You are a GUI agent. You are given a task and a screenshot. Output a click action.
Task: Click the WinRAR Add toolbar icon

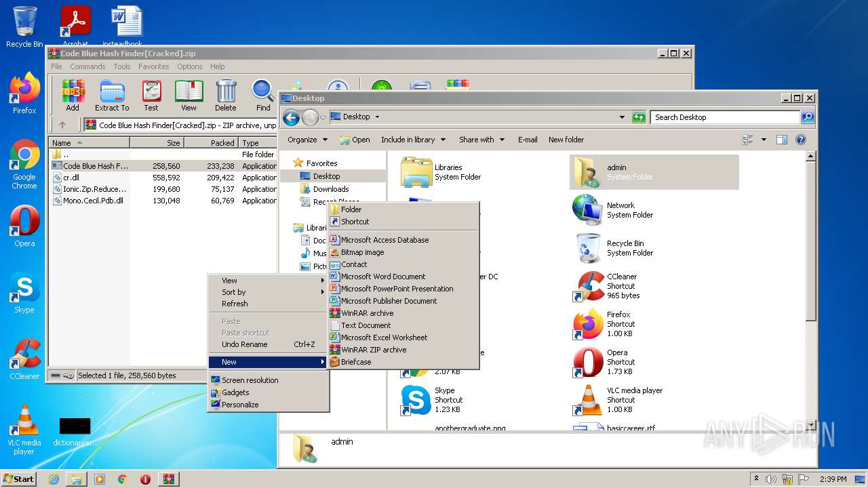(x=73, y=96)
